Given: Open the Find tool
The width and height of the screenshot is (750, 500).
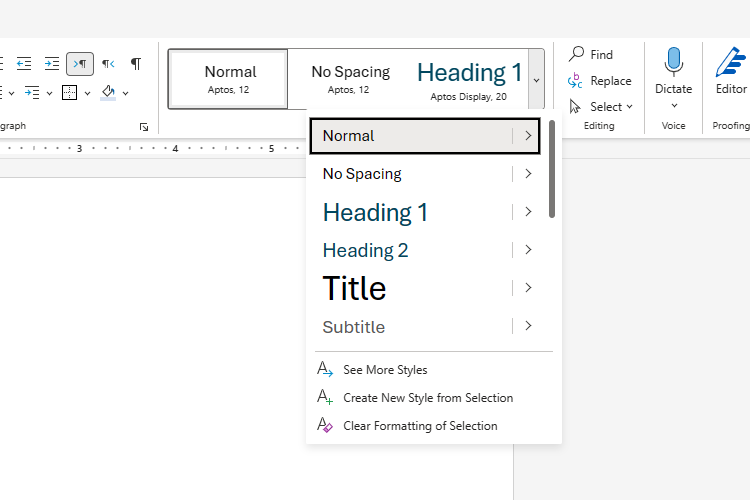Looking at the screenshot, I should click(591, 55).
